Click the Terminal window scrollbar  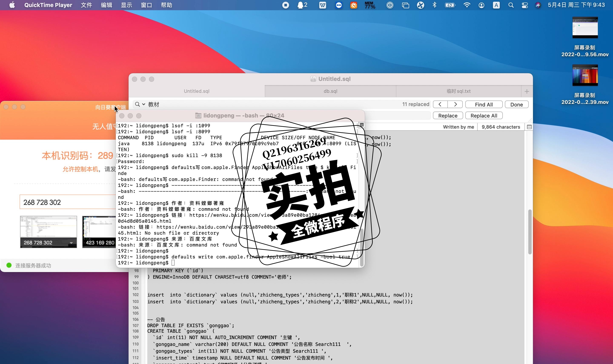point(362,247)
